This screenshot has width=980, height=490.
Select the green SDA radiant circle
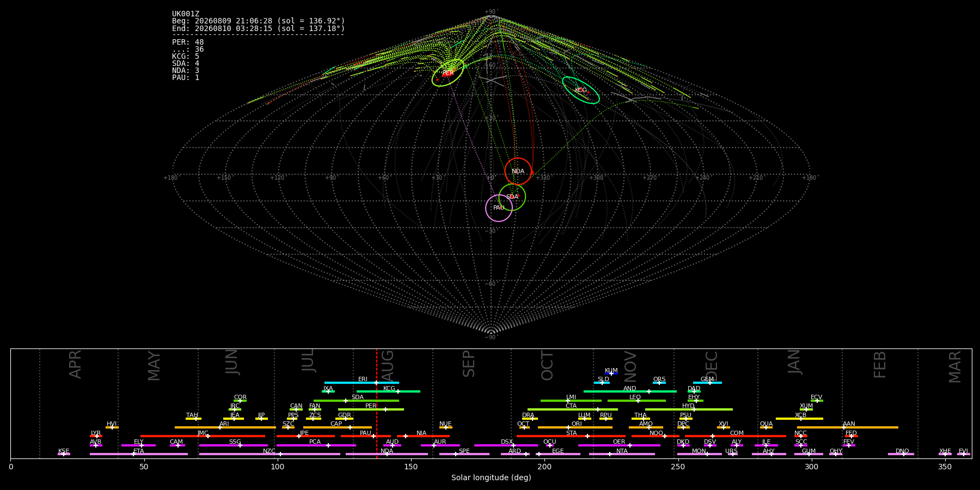coord(512,197)
